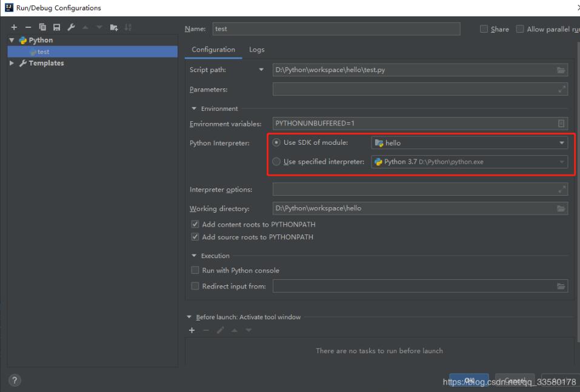Collapse the Environment section
The image size is (580, 392).
coord(194,108)
